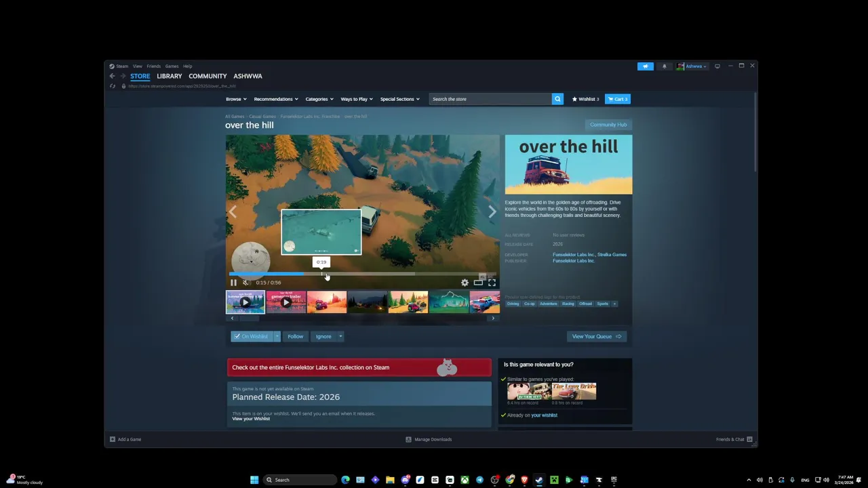Open File Explorer from taskbar
Viewport: 868px width, 488px height.
(x=390, y=480)
